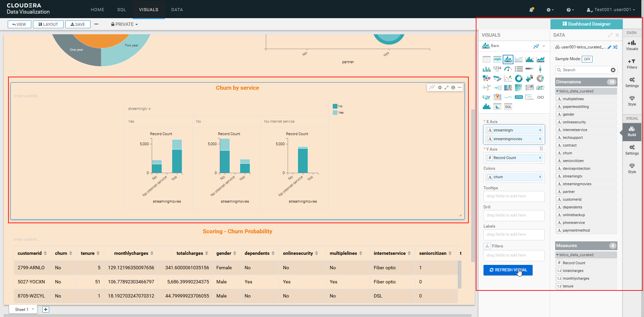Screen dimensions: 644x317
Task: Pick the Treemap visual type icon
Action: click(x=508, y=88)
